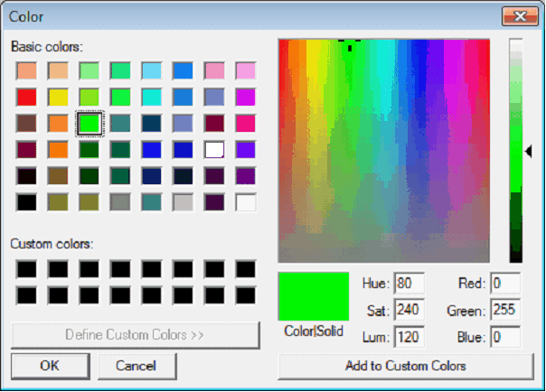Image resolution: width=546 pixels, height=392 pixels.
Task: Choose the light gray basic color swatch
Action: point(184,202)
